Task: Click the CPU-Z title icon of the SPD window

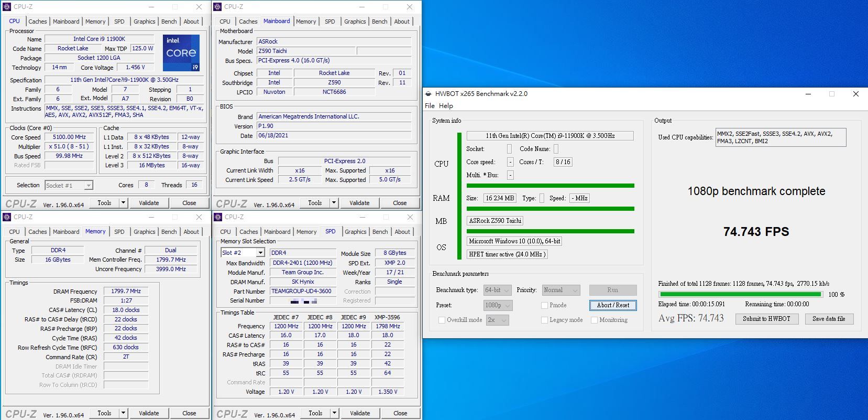Action: coord(218,217)
